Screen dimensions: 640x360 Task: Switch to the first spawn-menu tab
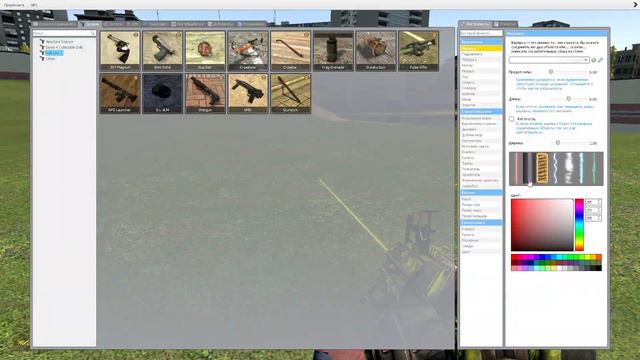coord(55,24)
